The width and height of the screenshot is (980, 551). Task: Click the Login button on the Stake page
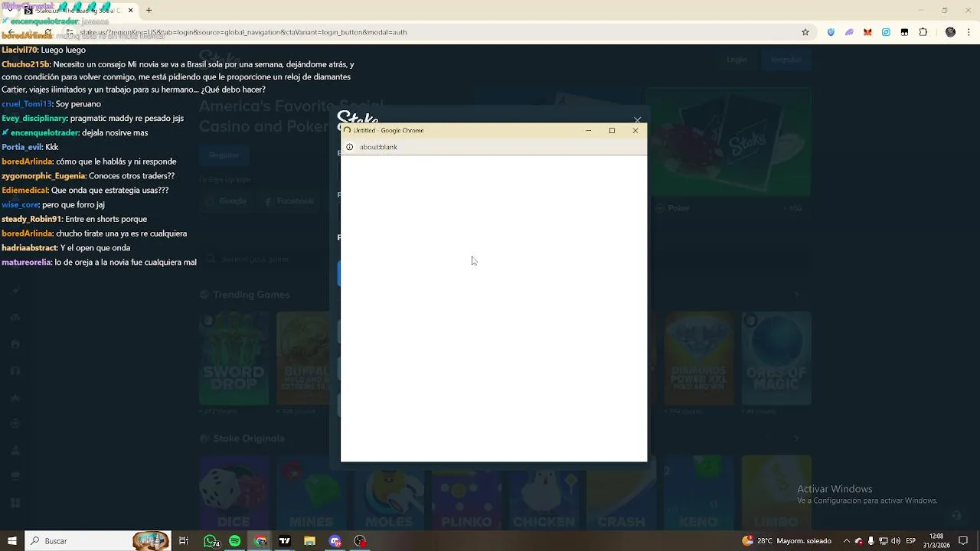coord(737,60)
